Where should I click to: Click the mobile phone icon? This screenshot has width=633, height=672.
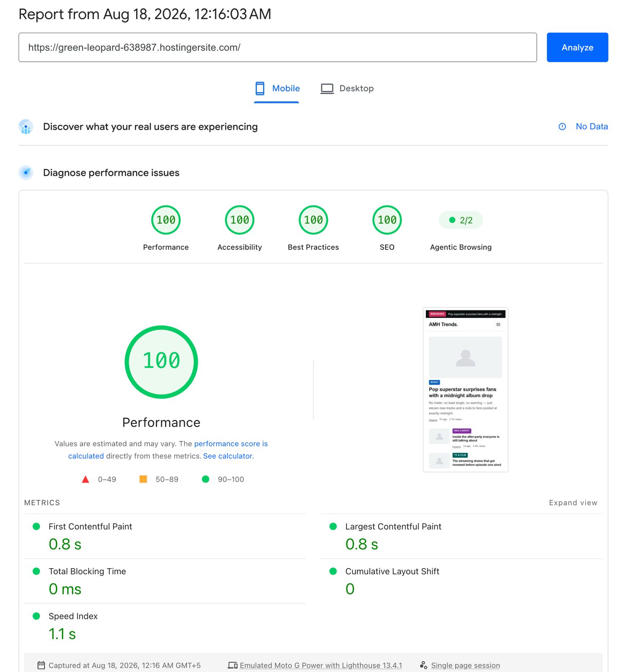[260, 88]
